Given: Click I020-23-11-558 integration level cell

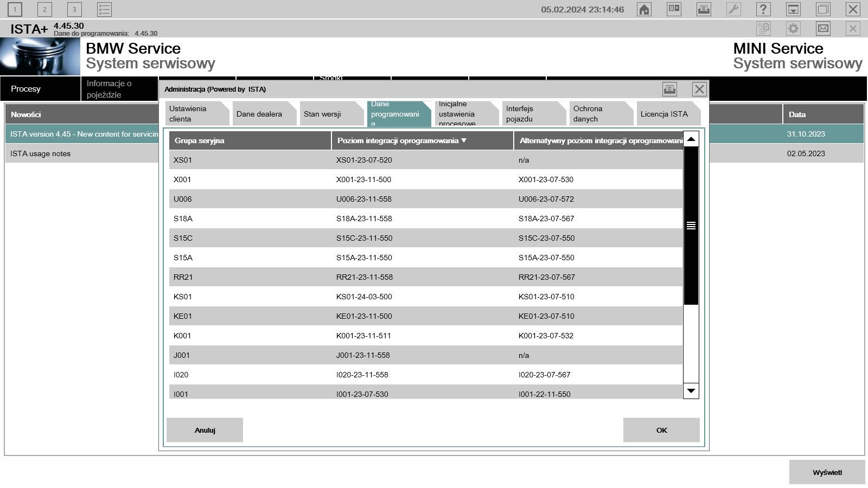Looking at the screenshot, I should 362,375.
